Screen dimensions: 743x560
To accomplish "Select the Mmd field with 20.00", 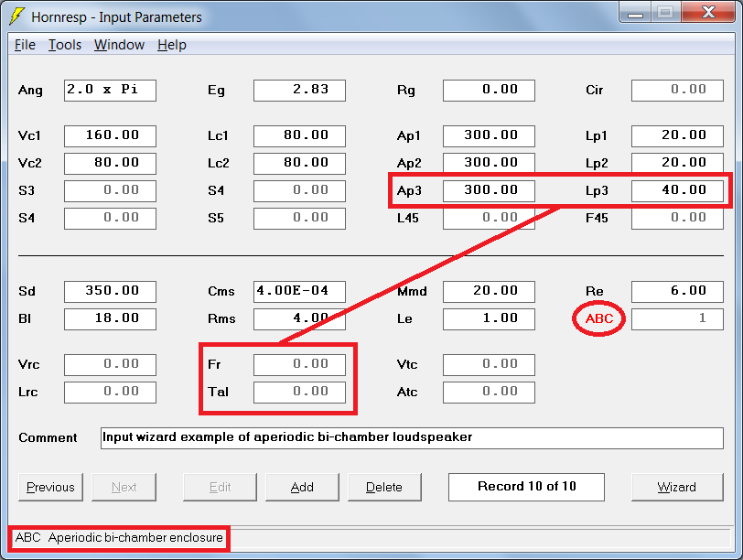I will (x=489, y=291).
